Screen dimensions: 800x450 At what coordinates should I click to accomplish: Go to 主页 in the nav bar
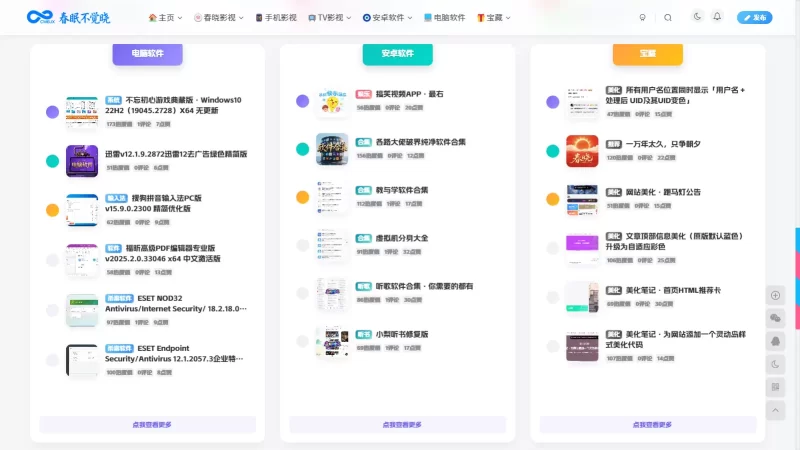point(166,17)
